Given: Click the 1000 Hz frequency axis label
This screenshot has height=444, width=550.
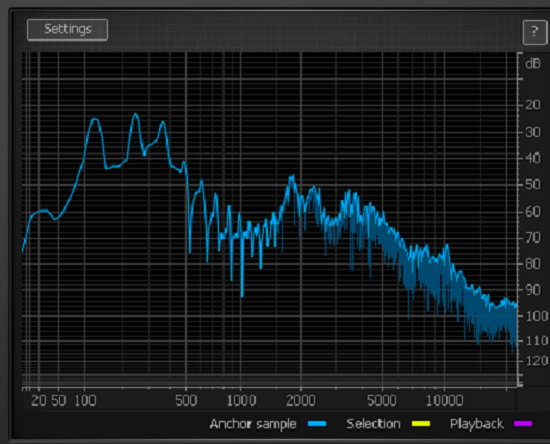Looking at the screenshot, I should point(241,401).
